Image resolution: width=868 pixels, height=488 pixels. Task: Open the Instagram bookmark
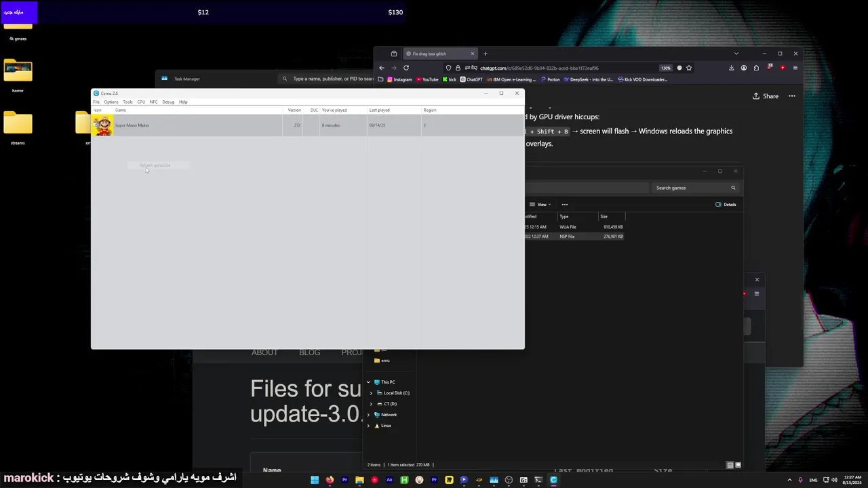pos(398,79)
